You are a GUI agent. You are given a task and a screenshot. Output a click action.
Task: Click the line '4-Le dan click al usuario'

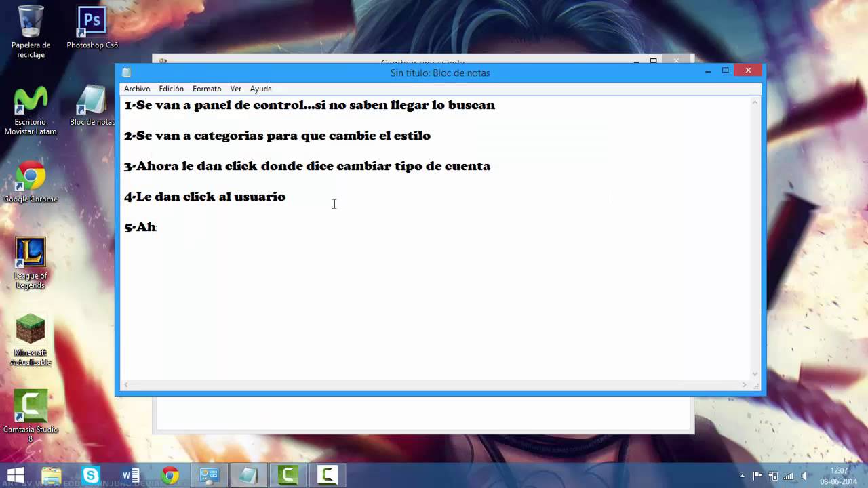(205, 197)
